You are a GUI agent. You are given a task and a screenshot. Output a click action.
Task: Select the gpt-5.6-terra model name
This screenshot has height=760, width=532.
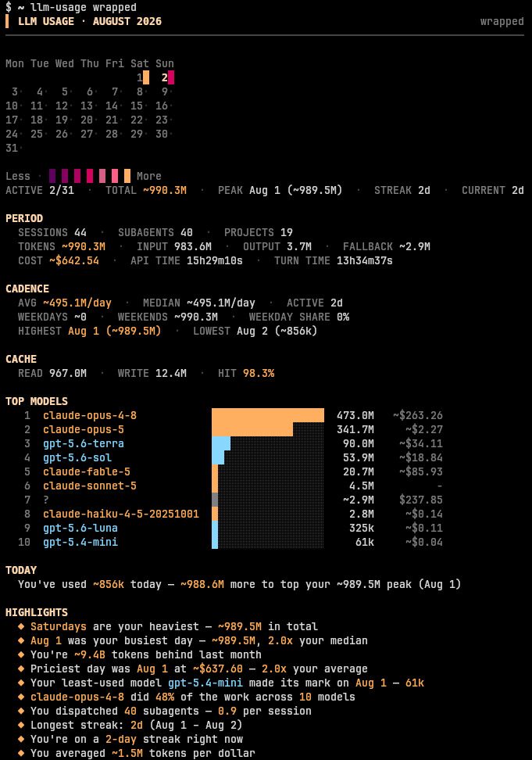(84, 443)
